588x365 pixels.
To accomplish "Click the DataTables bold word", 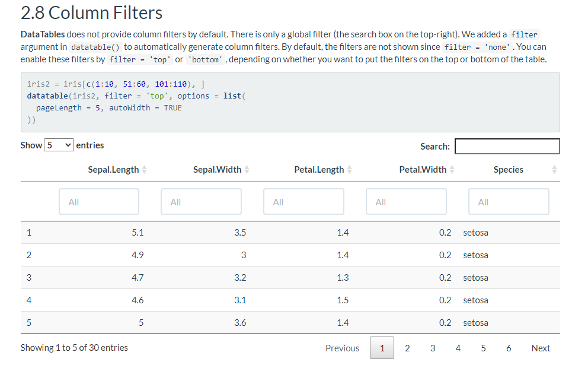I will coord(43,34).
